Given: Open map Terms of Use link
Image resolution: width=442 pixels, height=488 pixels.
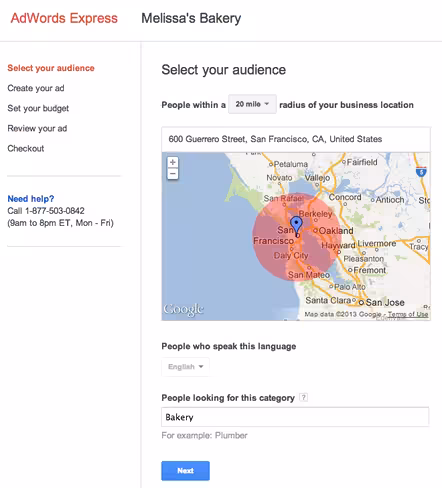Looking at the screenshot, I should [x=408, y=314].
